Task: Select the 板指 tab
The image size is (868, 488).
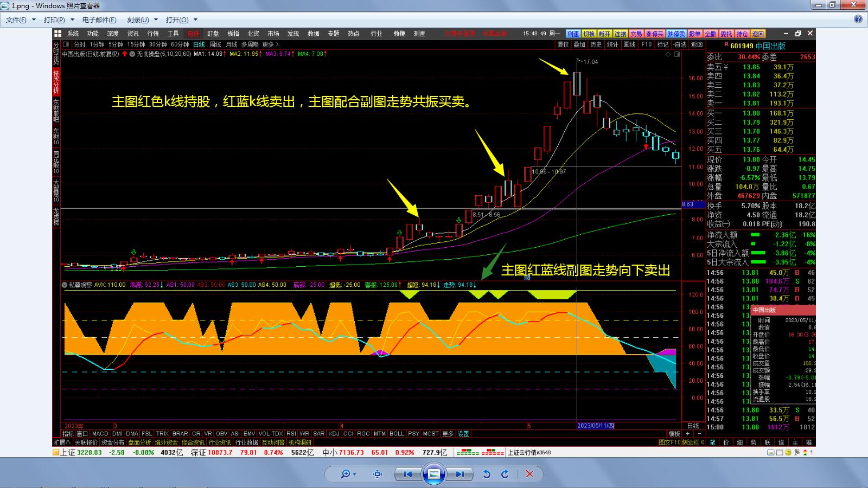Action: click(233, 34)
